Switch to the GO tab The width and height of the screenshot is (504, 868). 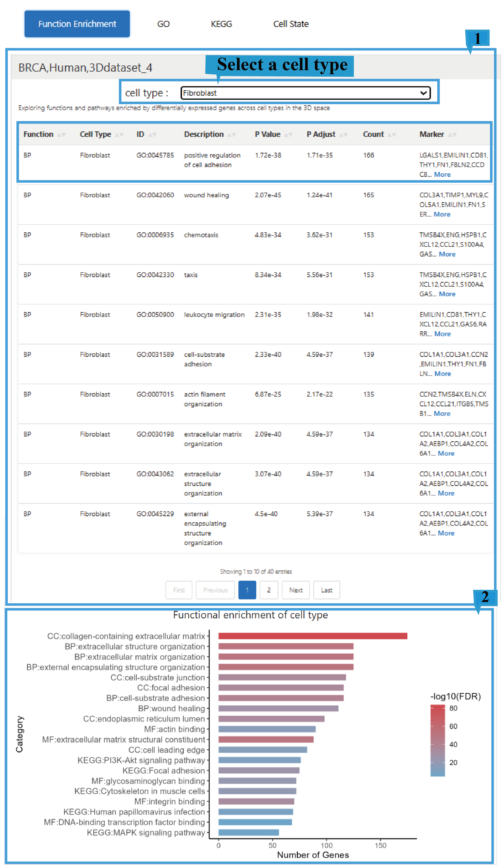[163, 24]
